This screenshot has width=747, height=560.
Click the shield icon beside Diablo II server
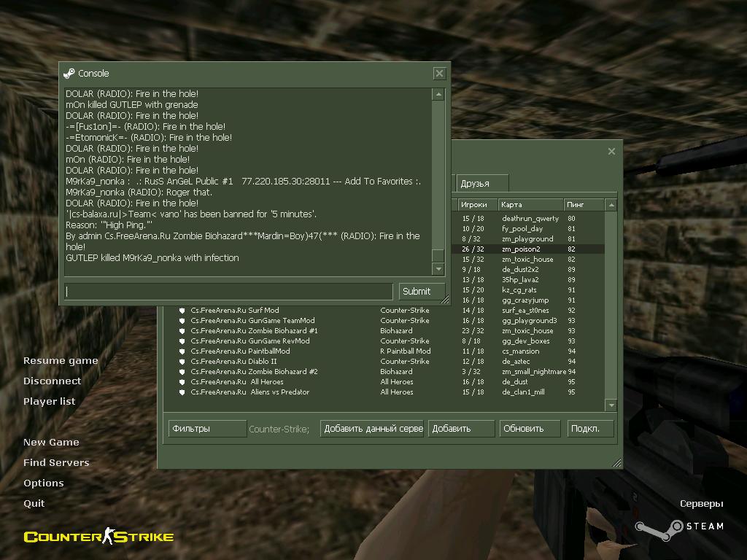pos(182,362)
